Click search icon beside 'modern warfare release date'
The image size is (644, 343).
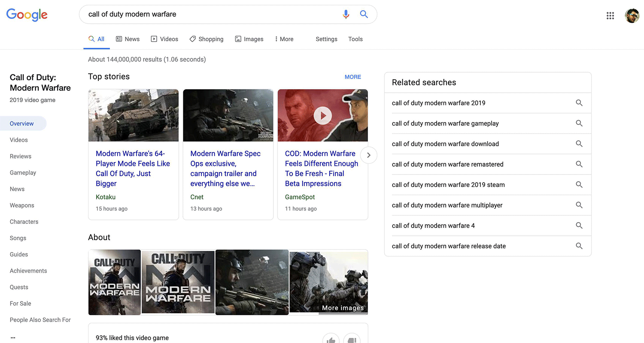[579, 246]
